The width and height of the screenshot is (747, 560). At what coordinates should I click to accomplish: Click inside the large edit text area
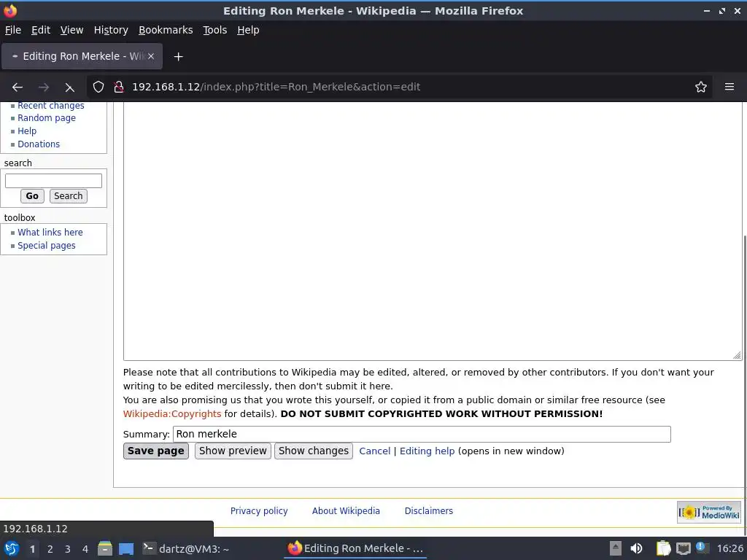pos(432,231)
